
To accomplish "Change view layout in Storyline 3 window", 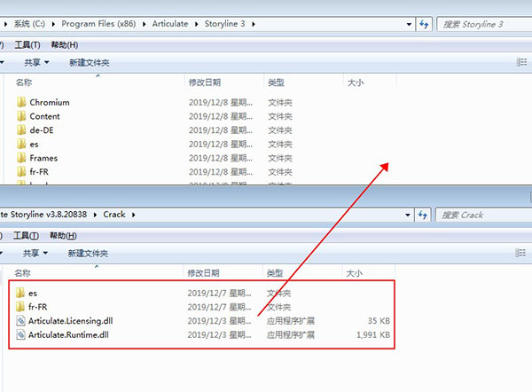I will coord(521,62).
